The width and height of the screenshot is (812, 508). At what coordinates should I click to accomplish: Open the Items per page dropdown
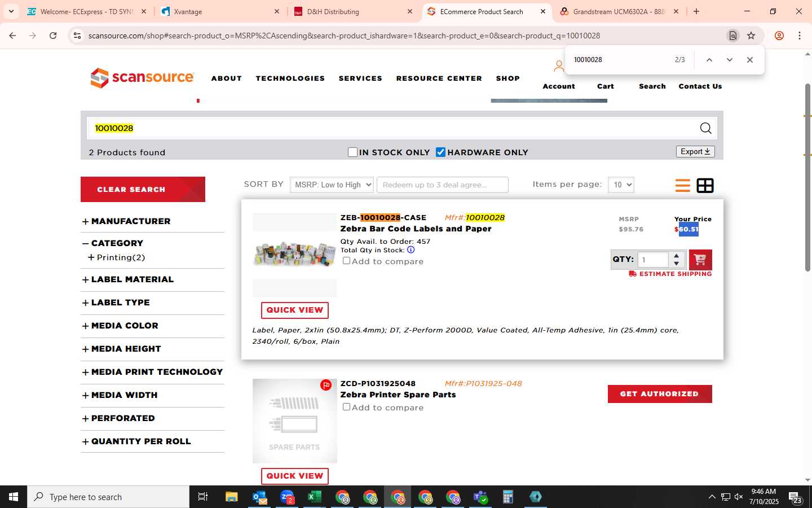coord(621,185)
